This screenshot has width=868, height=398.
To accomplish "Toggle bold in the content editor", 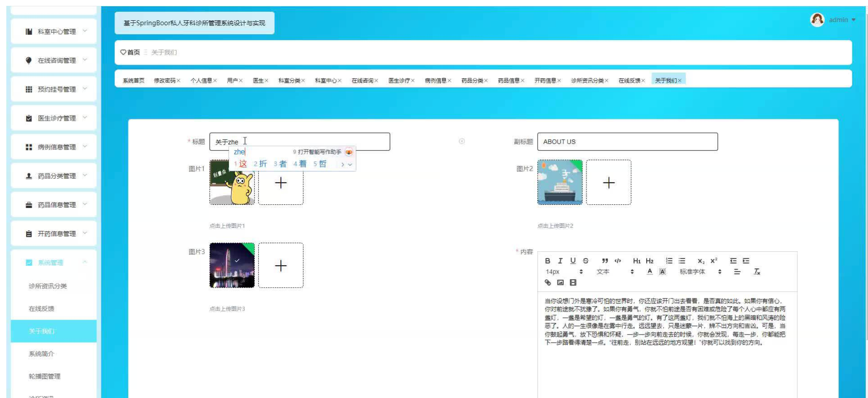I will click(x=548, y=261).
